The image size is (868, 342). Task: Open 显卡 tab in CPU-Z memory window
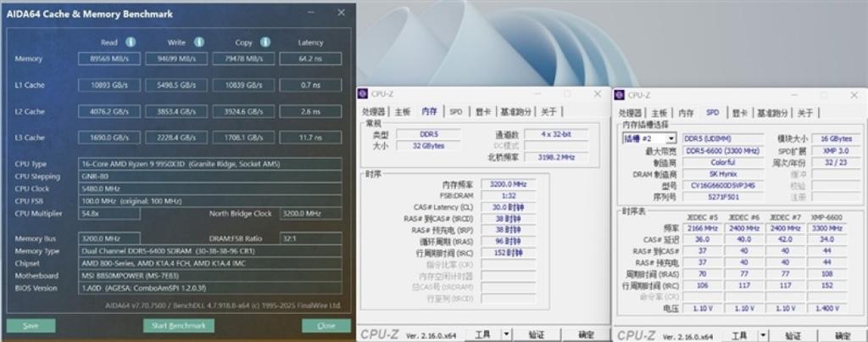tap(482, 111)
